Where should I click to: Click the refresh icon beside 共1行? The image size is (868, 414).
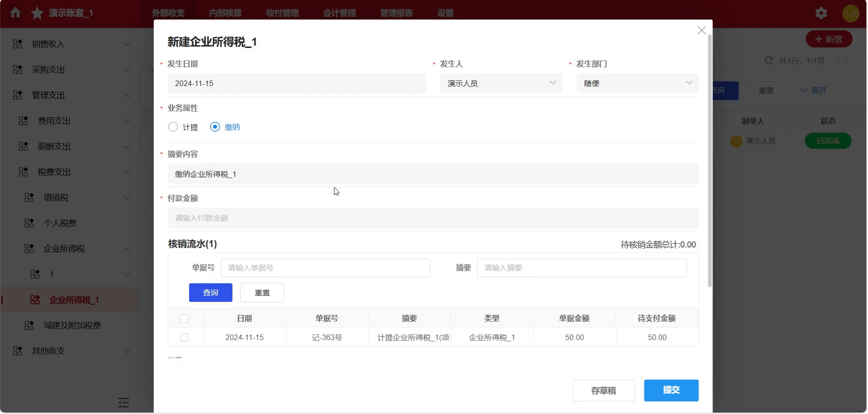click(x=769, y=60)
